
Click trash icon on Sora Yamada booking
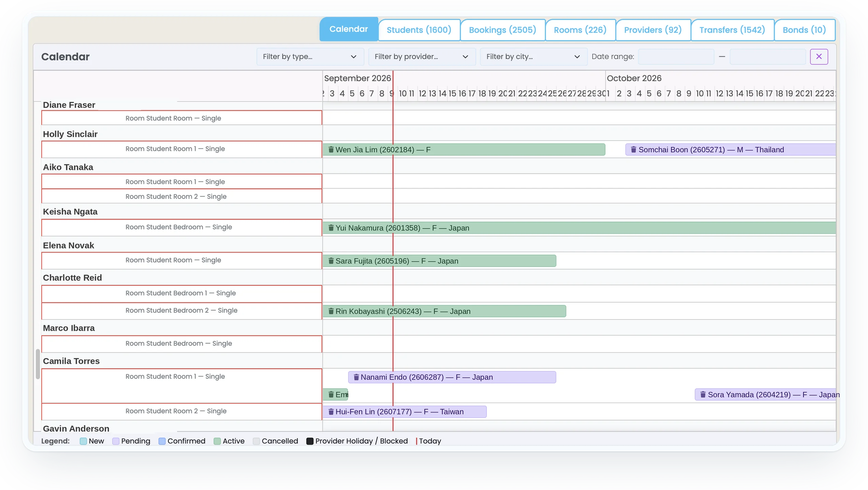click(x=703, y=394)
